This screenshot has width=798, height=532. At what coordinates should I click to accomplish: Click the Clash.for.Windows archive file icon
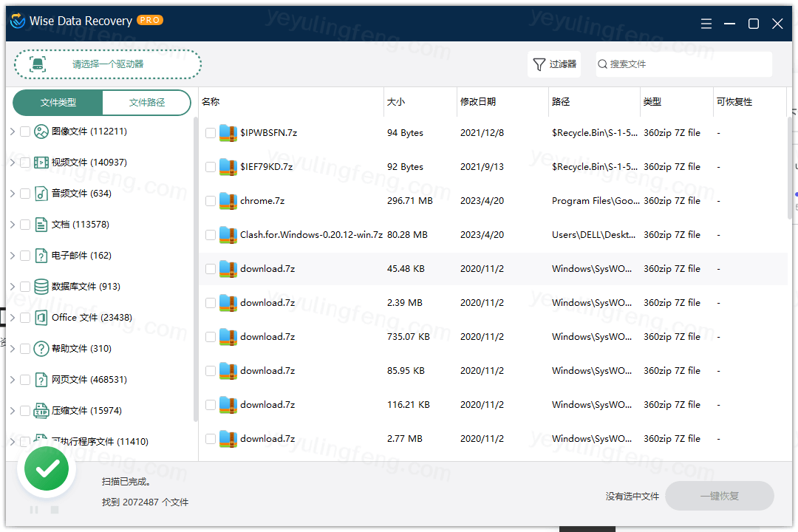(228, 235)
